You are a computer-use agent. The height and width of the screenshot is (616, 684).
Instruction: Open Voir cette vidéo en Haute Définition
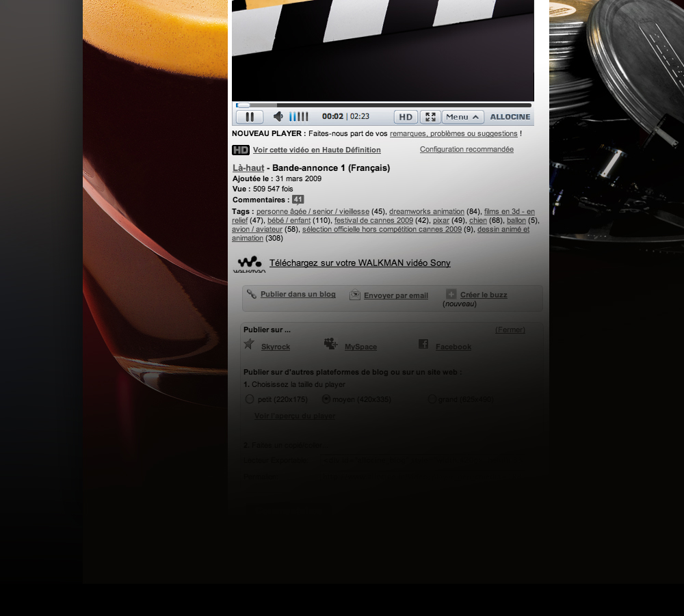pyautogui.click(x=317, y=150)
